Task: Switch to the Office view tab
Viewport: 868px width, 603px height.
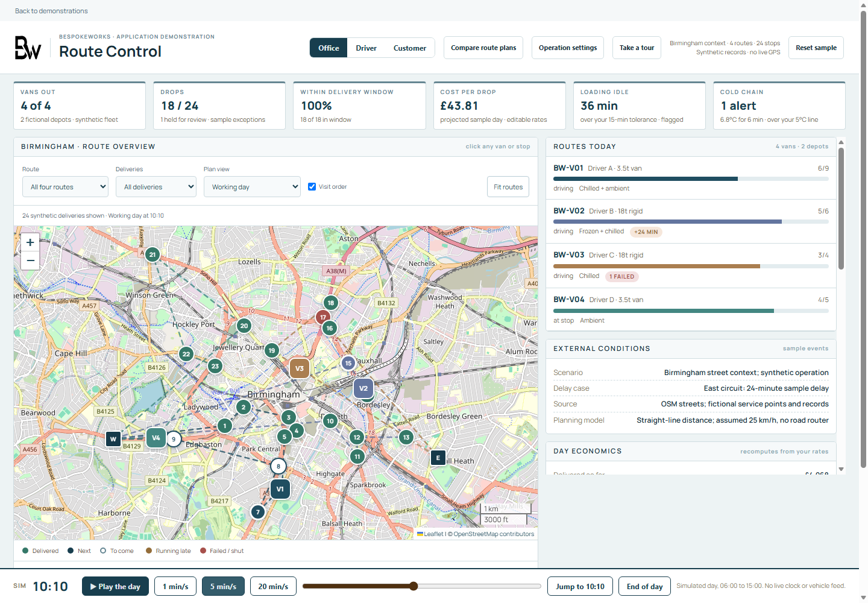Action: pos(329,48)
